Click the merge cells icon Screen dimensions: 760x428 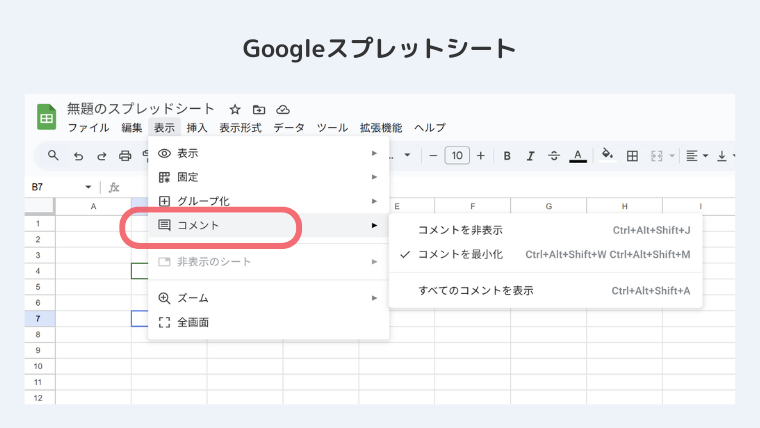point(656,156)
